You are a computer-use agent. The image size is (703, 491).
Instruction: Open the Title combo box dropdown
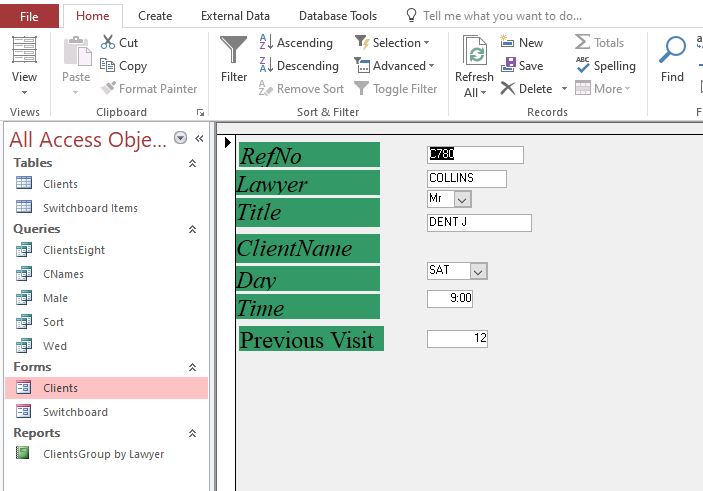click(462, 199)
